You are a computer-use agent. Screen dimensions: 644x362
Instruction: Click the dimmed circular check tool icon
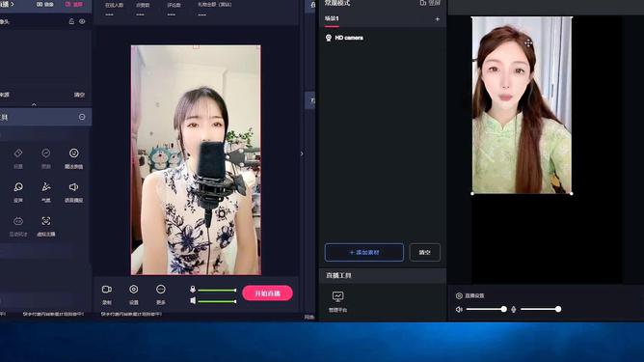click(46, 153)
